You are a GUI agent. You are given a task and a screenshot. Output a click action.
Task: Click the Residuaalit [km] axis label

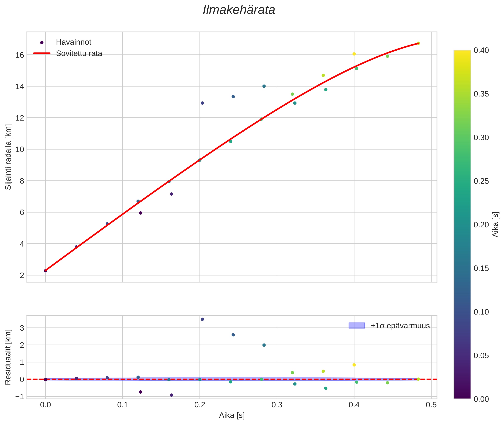[8, 357]
